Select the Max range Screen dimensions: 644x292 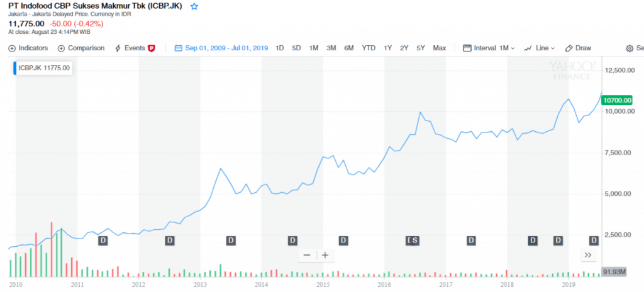(440, 48)
